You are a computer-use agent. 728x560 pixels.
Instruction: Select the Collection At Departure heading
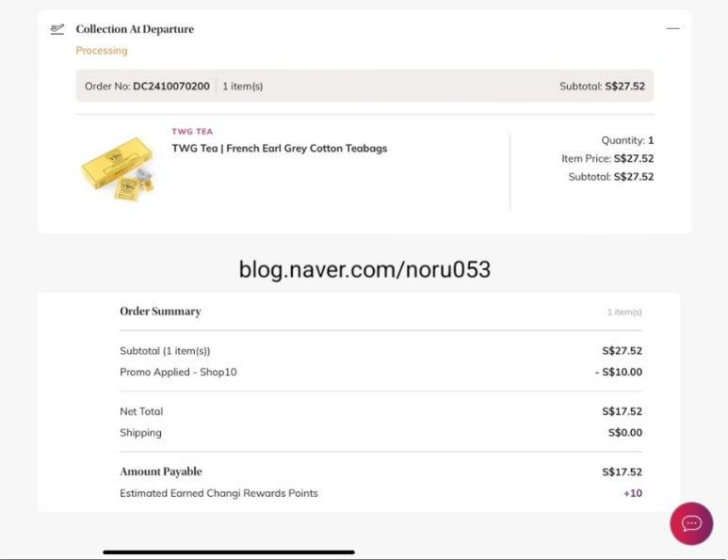[135, 29]
